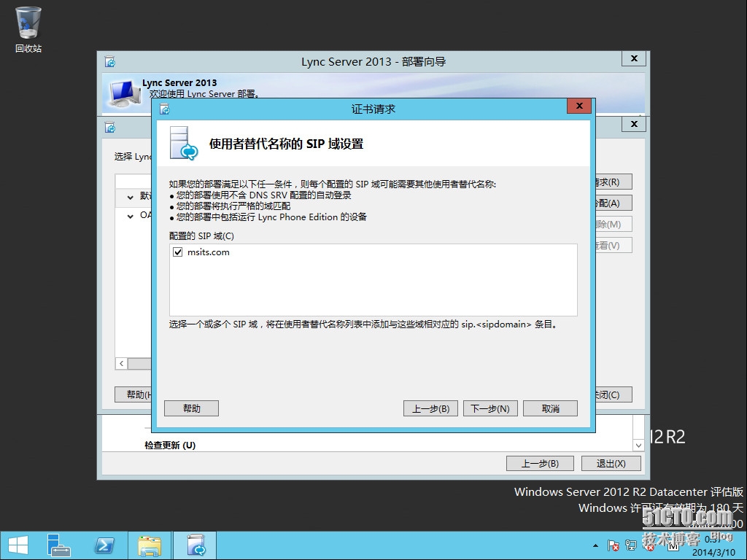Collapse the first certificate tree row
Viewport: 747px width, 560px height.
coord(130,197)
